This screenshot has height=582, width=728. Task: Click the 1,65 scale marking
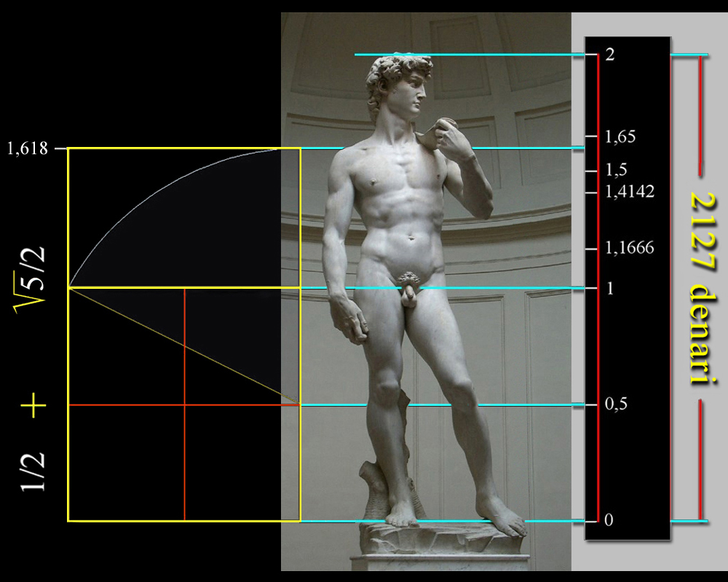pyautogui.click(x=620, y=136)
